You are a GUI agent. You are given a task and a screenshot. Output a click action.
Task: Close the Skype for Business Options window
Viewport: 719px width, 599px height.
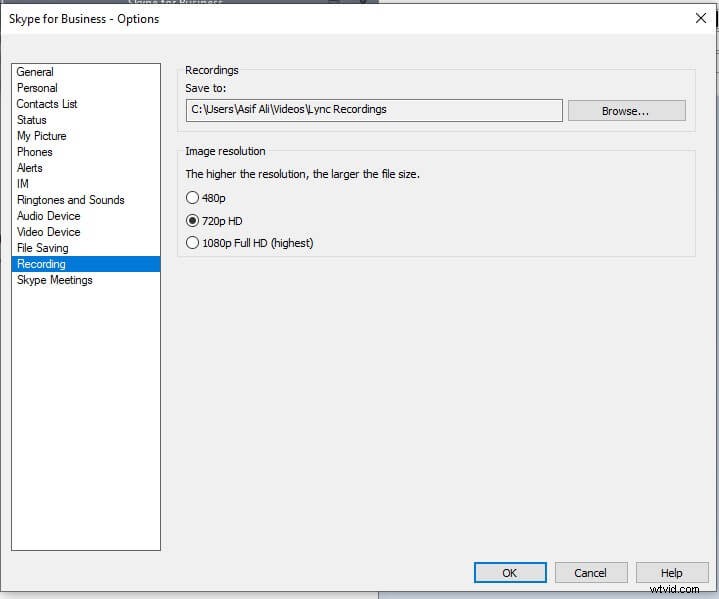click(x=701, y=18)
